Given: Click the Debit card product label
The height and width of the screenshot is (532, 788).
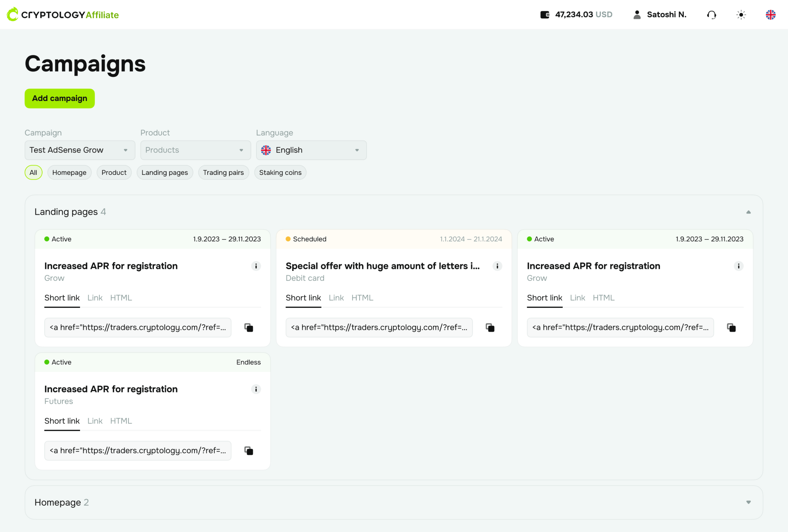Looking at the screenshot, I should (x=305, y=278).
